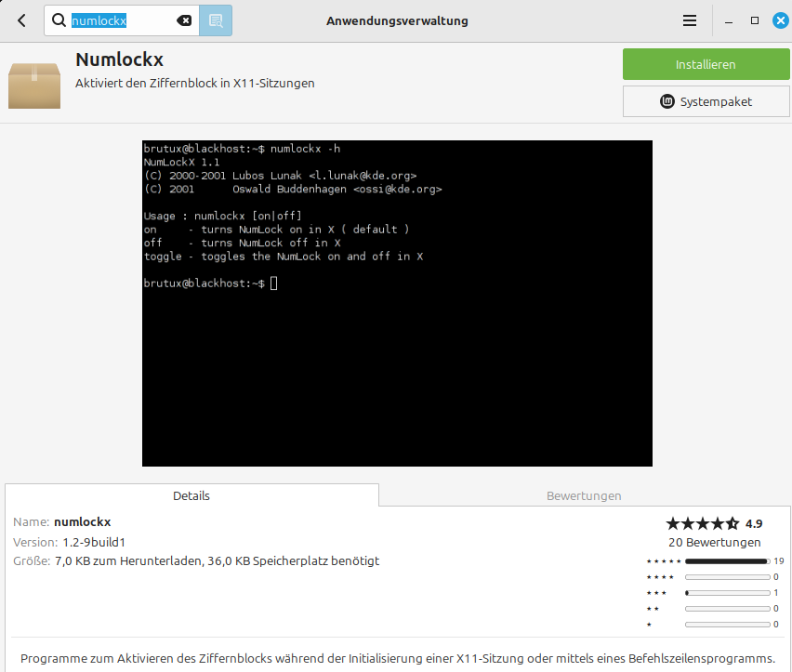Click subtitle "Aktiviert den Ziffernblock in X11-Sitzungen"
The image size is (792, 672).
[195, 84]
